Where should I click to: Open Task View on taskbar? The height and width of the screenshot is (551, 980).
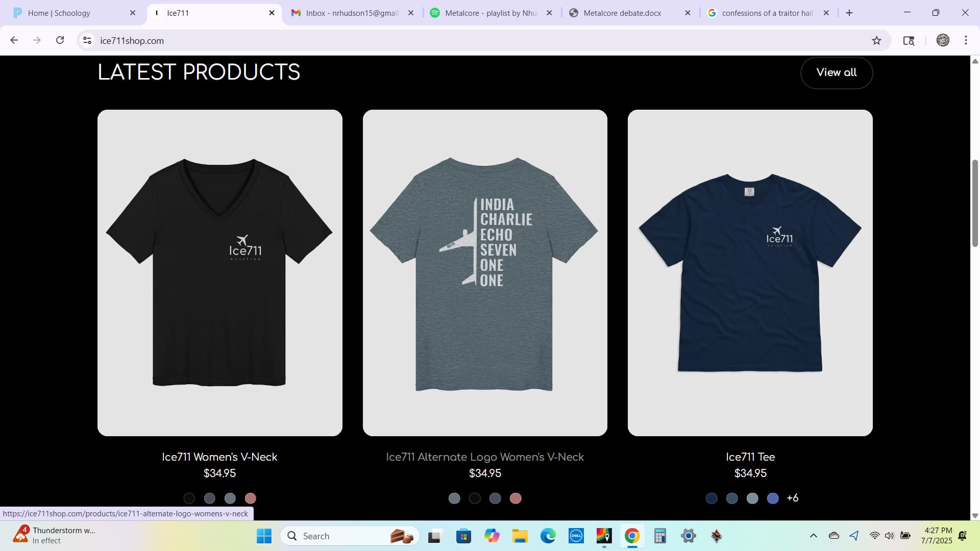point(434,536)
